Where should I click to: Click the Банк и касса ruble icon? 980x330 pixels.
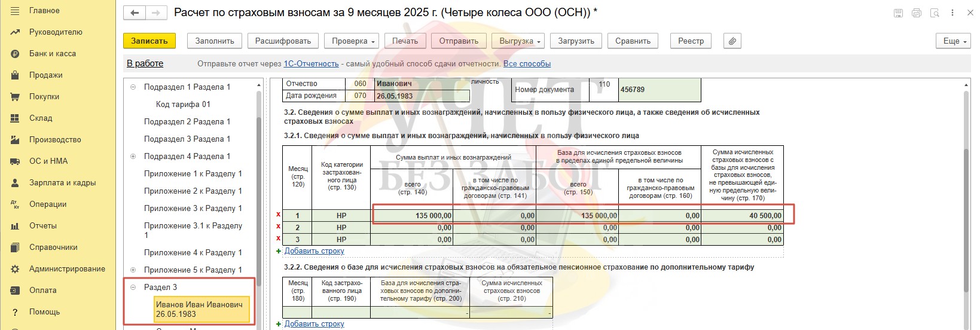coord(16,54)
